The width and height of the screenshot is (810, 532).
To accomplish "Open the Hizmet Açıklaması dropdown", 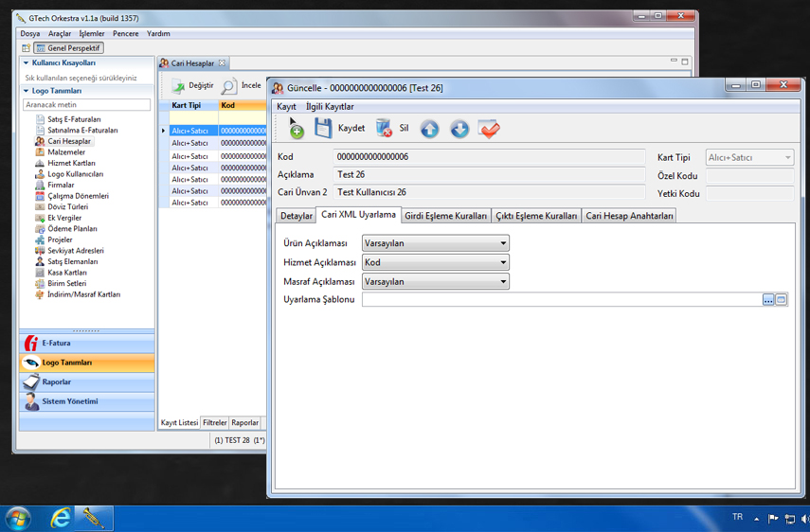I will (x=435, y=262).
